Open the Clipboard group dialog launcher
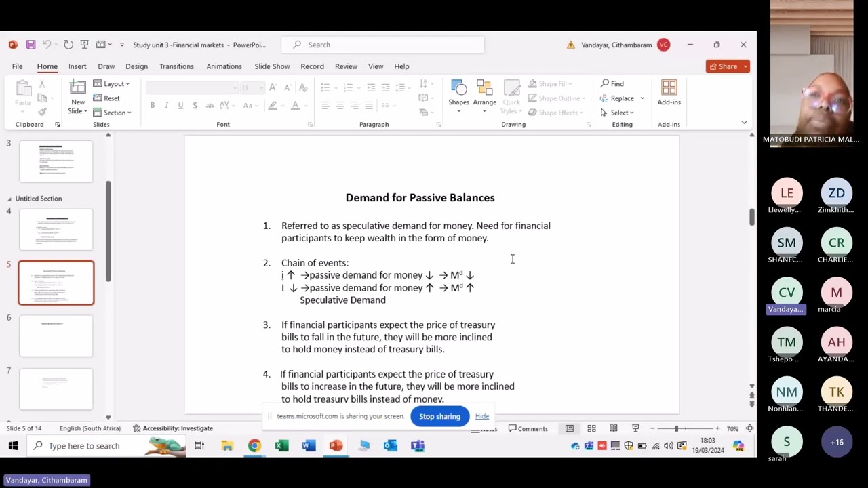868x488 pixels. tap(57, 125)
